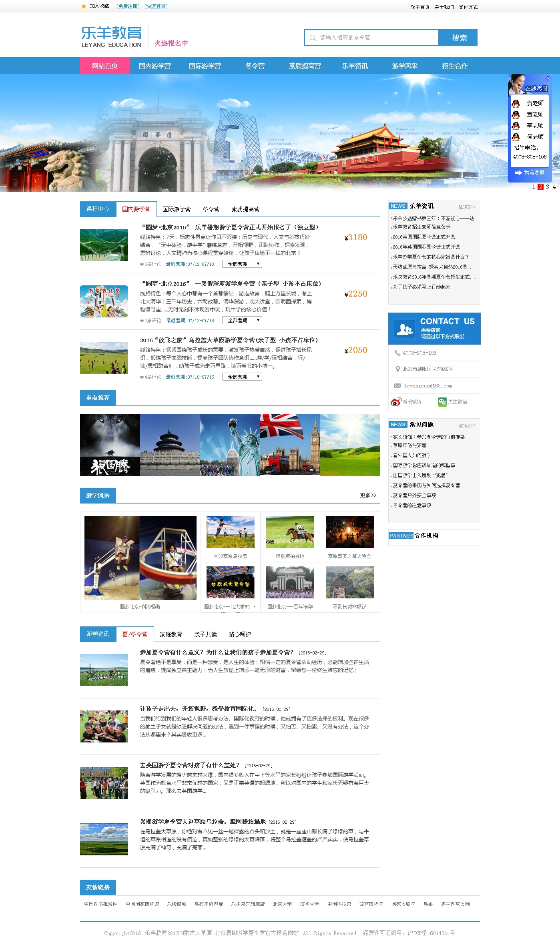Click the phone icon in contact panel
Screen dimensions: 560x943
397,353
